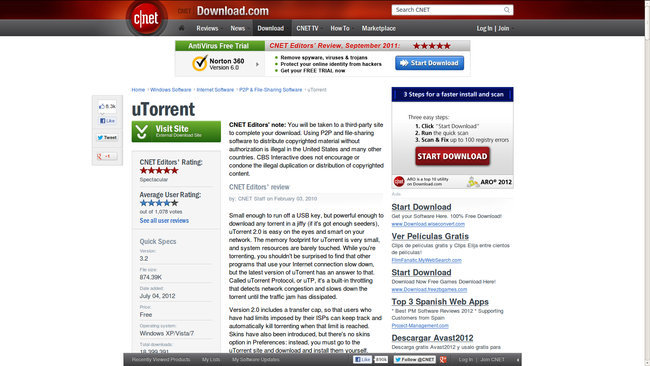Image resolution: width=650 pixels, height=366 pixels.
Task: Click Google Plus icon in bottom bar
Action: tap(443, 359)
